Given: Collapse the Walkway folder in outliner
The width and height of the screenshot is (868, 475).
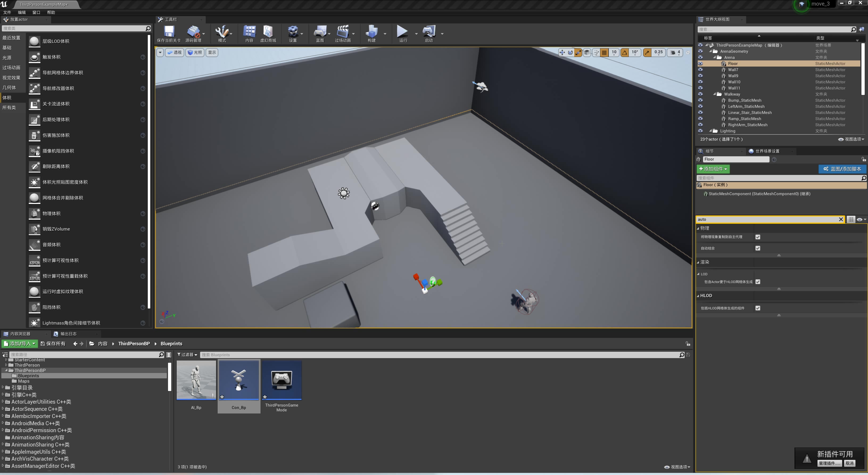Looking at the screenshot, I should [x=715, y=94].
